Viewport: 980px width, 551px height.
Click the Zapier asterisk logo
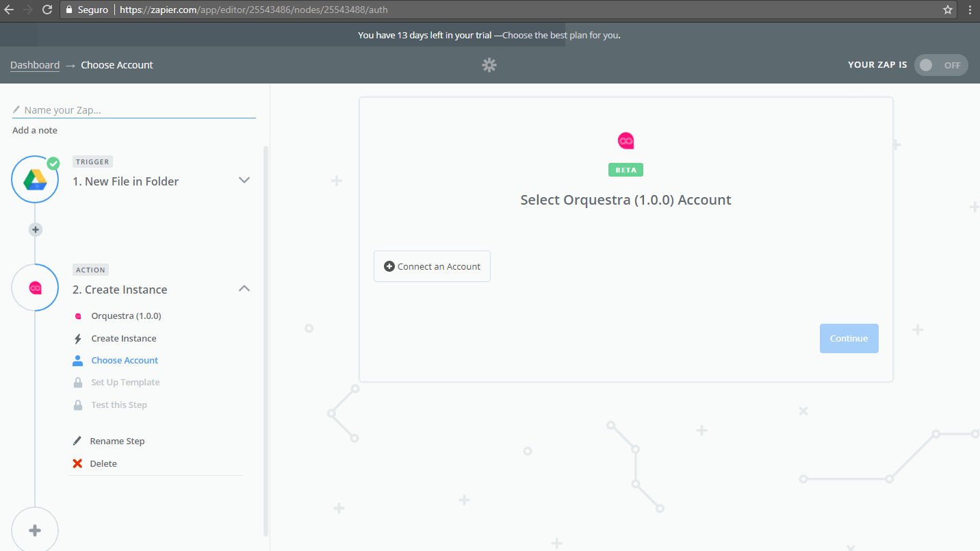[x=489, y=65]
